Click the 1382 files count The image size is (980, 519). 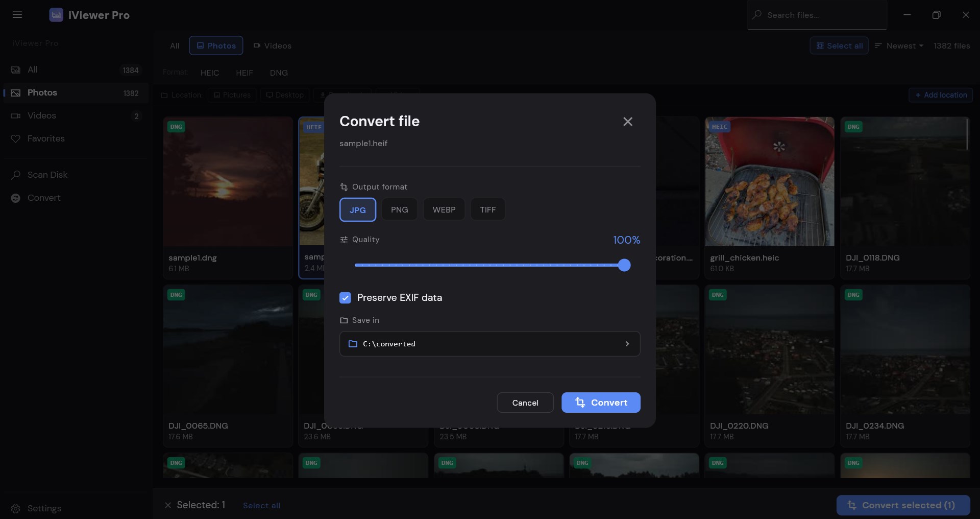pyautogui.click(x=951, y=45)
